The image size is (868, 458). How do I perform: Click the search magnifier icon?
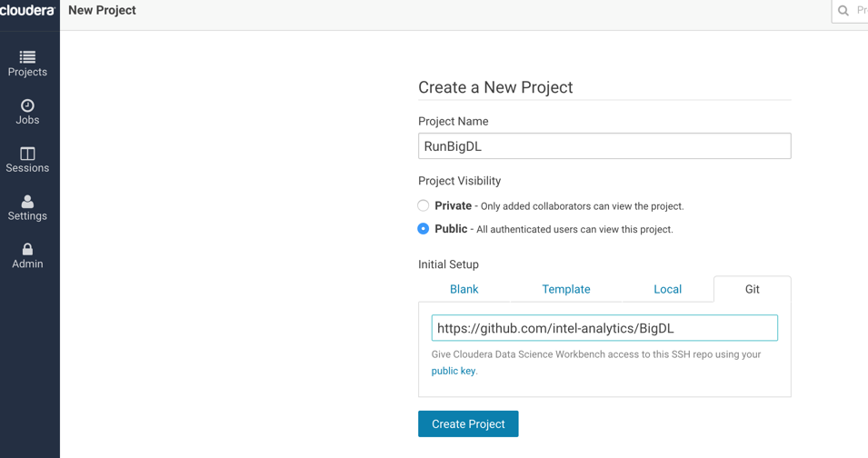tap(843, 11)
